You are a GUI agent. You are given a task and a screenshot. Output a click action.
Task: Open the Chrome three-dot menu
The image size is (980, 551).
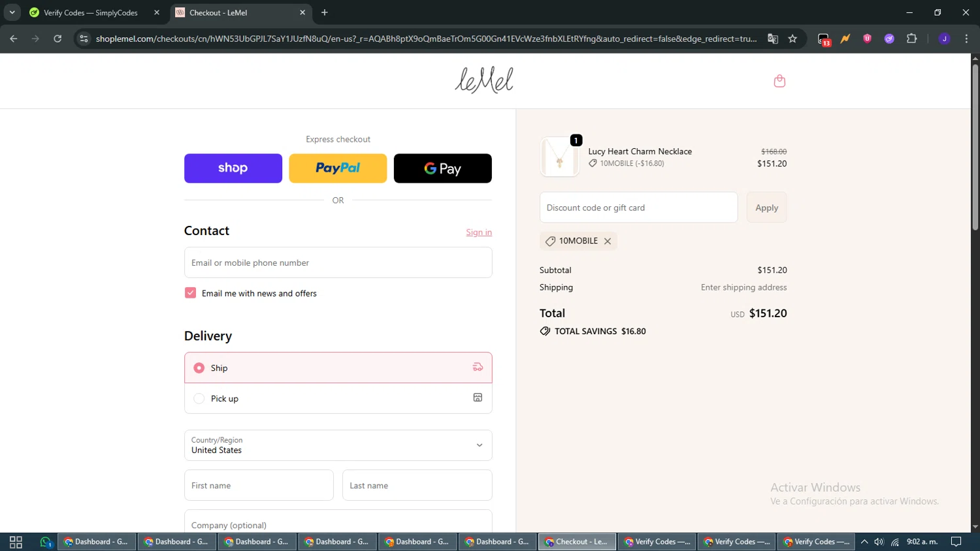point(966,39)
